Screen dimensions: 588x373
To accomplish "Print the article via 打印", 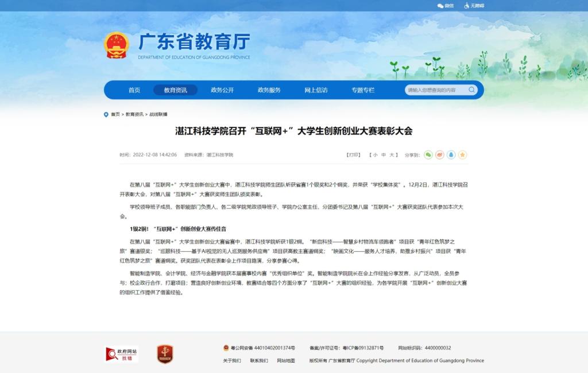I will point(353,155).
